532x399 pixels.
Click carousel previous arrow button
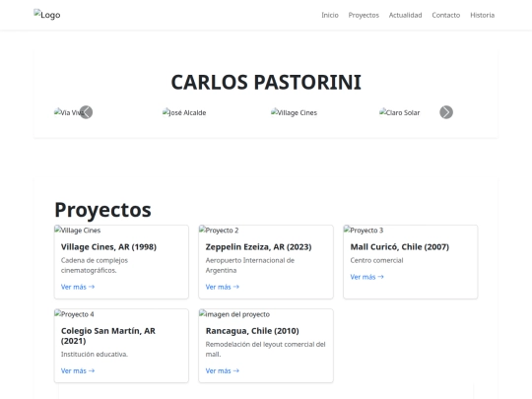click(x=86, y=112)
